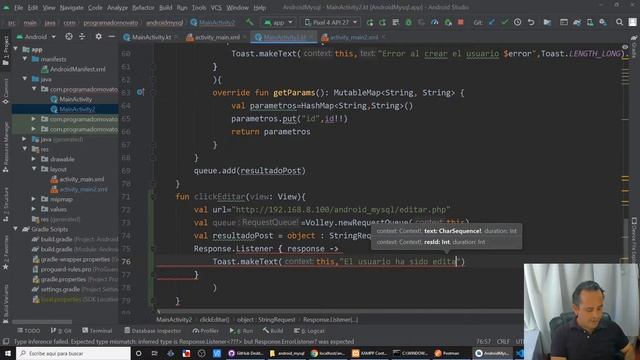This screenshot has height=360, width=640.
Task: Show Git History clock icon
Action: coord(518,22)
